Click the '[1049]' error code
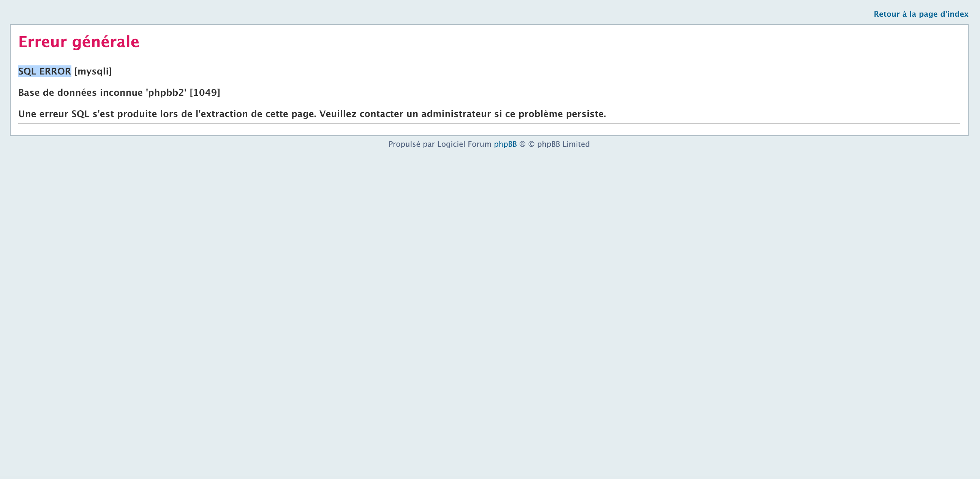The width and height of the screenshot is (980, 479). (x=205, y=92)
